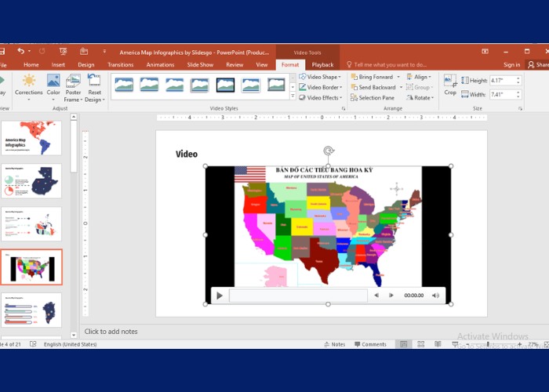The width and height of the screenshot is (549, 392).
Task: Play the video with the play button
Action: 220,296
